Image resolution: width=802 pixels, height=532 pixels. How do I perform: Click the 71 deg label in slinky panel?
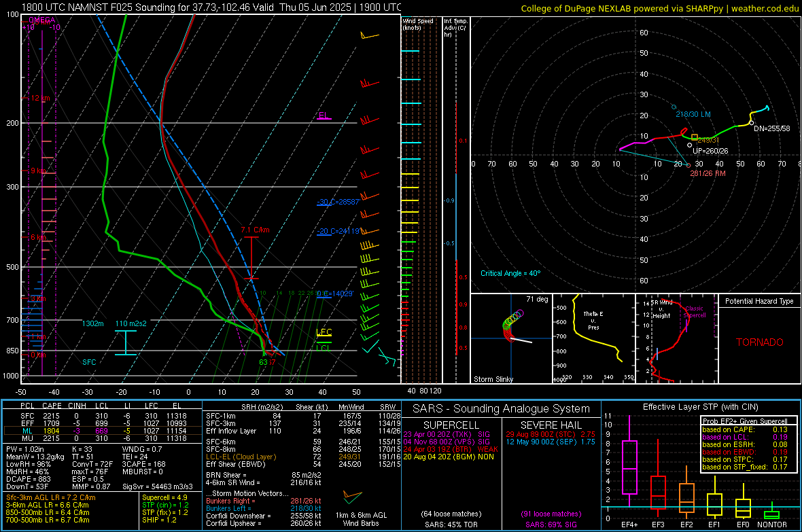[536, 299]
